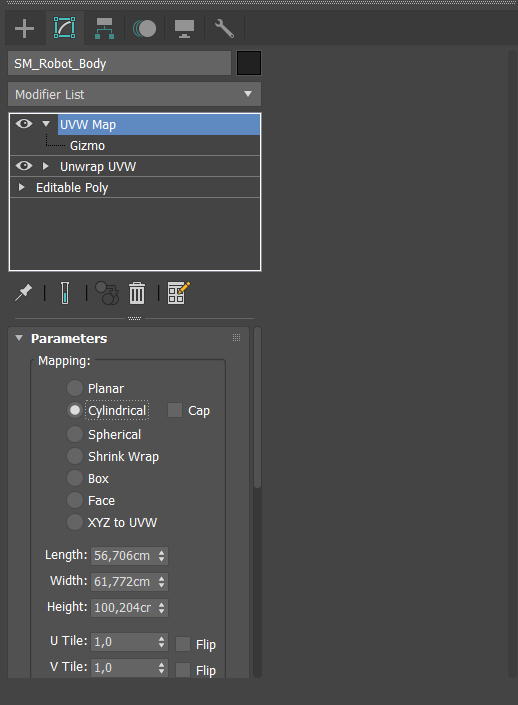Open the Modifier List dropdown

click(x=134, y=94)
